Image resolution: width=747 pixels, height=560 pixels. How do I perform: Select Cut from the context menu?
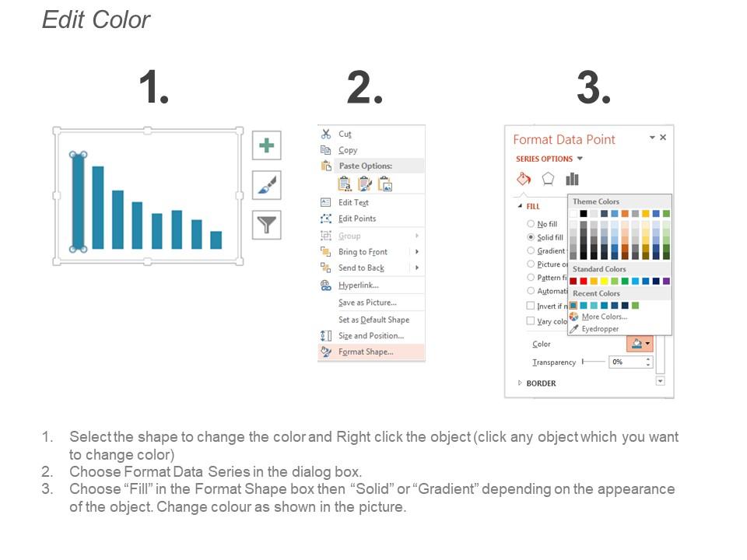(x=345, y=134)
